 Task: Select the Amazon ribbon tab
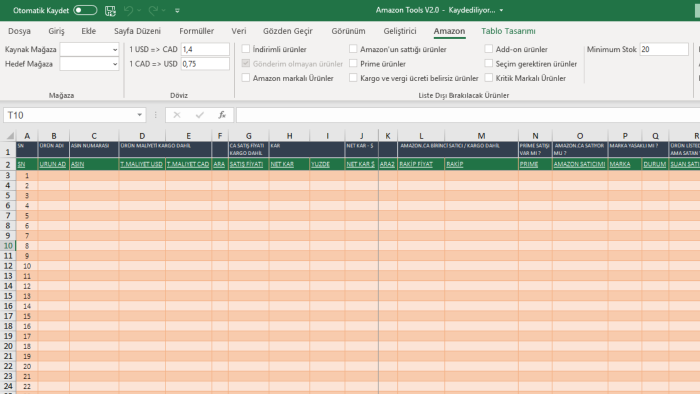pyautogui.click(x=449, y=31)
